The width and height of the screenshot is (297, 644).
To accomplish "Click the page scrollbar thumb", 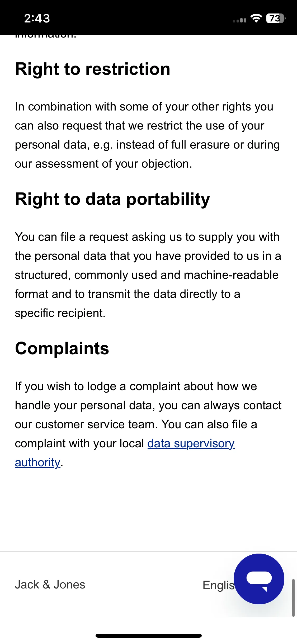I will coord(293,598).
